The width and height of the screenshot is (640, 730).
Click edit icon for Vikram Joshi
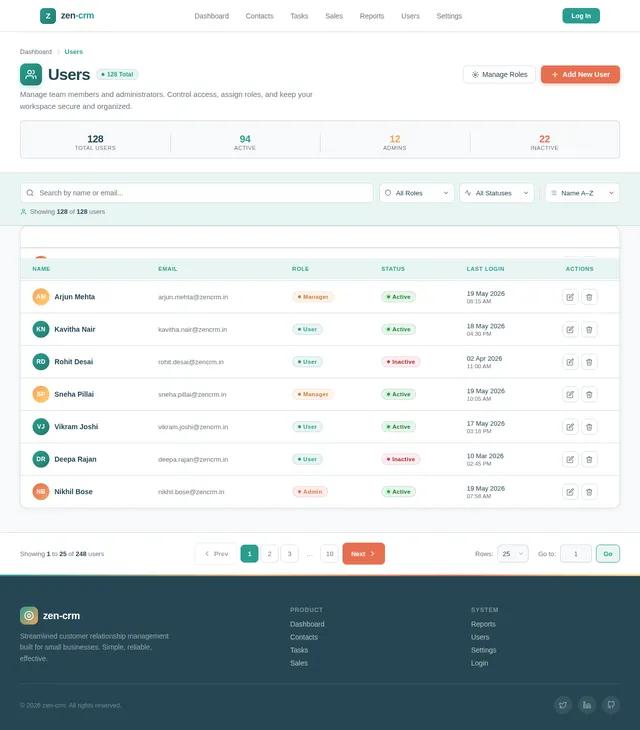(x=570, y=427)
